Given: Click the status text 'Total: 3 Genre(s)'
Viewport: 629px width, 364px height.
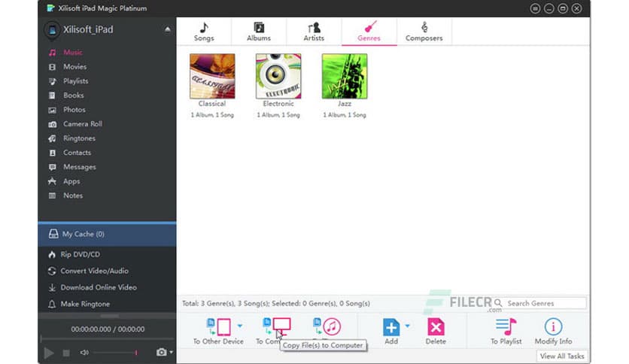Looking at the screenshot, I should pos(208,304).
